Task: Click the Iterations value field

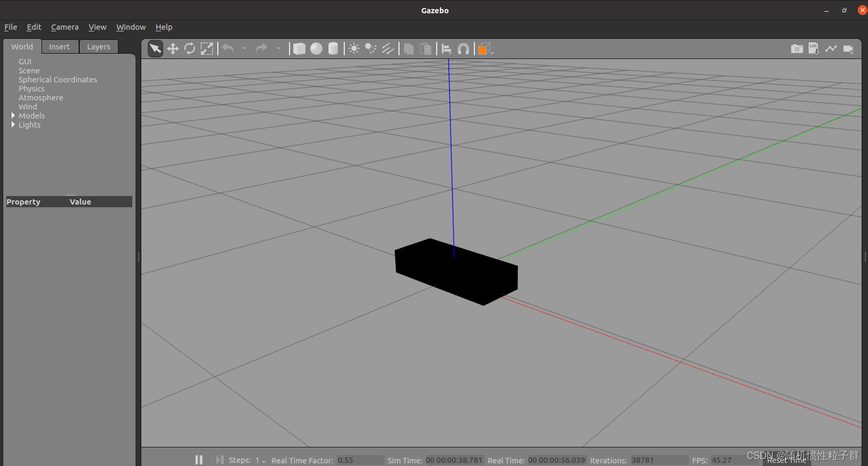Action: pyautogui.click(x=659, y=460)
